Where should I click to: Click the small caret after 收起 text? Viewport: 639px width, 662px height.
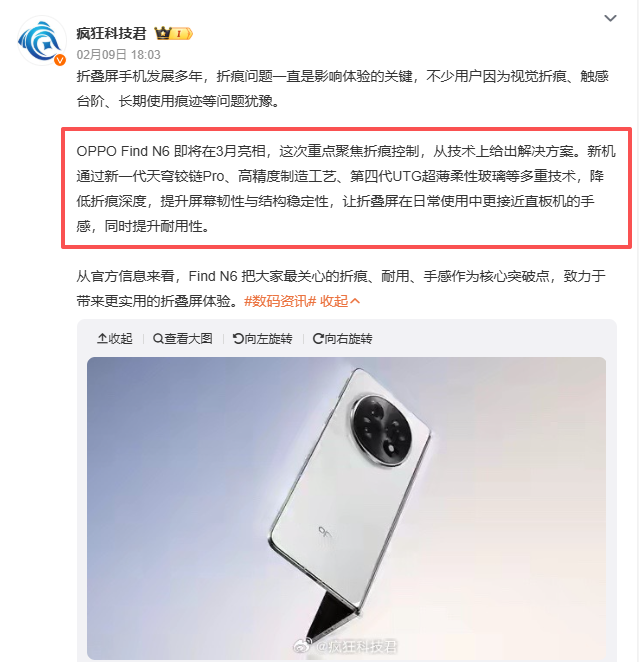pos(355,301)
